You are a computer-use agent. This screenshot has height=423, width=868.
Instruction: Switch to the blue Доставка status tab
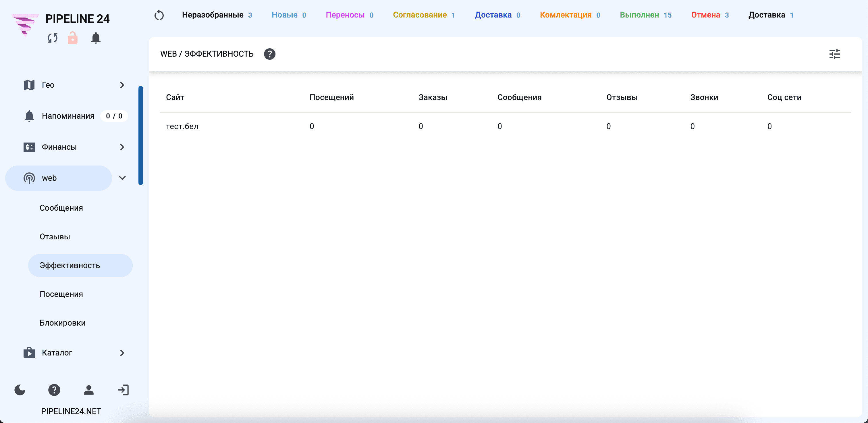497,15
